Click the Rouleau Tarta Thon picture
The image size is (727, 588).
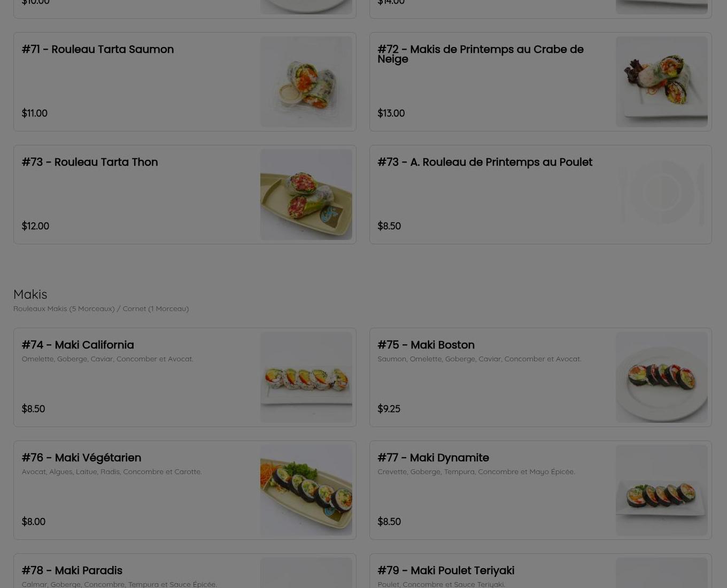(306, 195)
